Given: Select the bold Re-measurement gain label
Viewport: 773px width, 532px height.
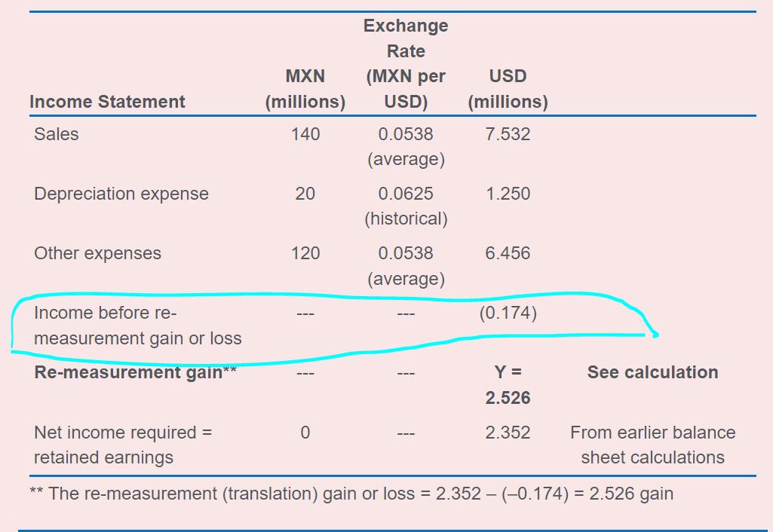Looking at the screenshot, I should [x=136, y=372].
